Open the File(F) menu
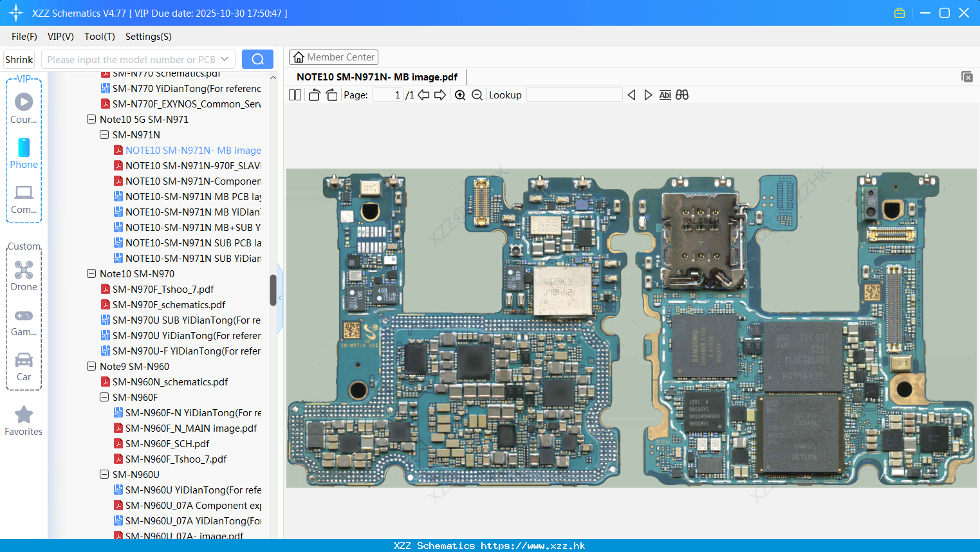Viewport: 980px width, 552px height. tap(24, 37)
